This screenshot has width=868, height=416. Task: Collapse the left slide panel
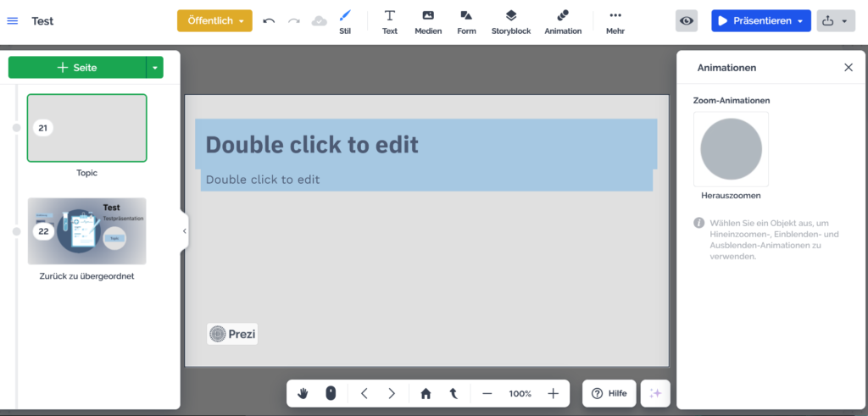coord(184,230)
